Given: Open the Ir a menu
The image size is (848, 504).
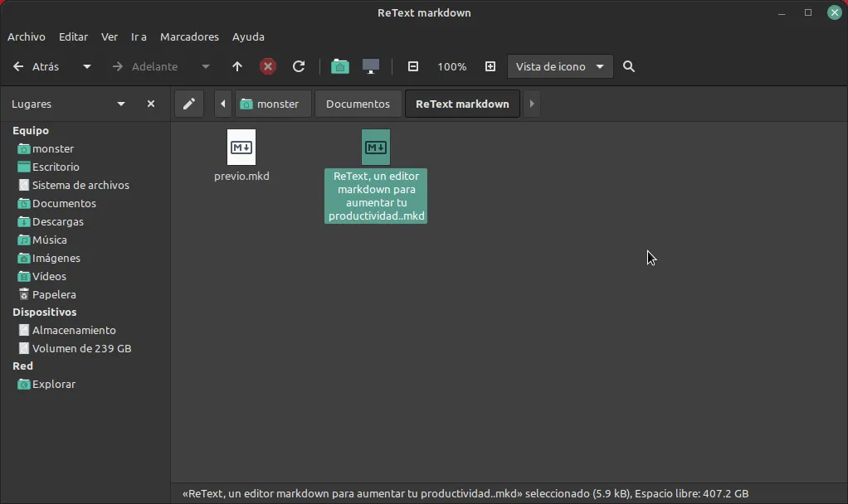Looking at the screenshot, I should tap(139, 36).
